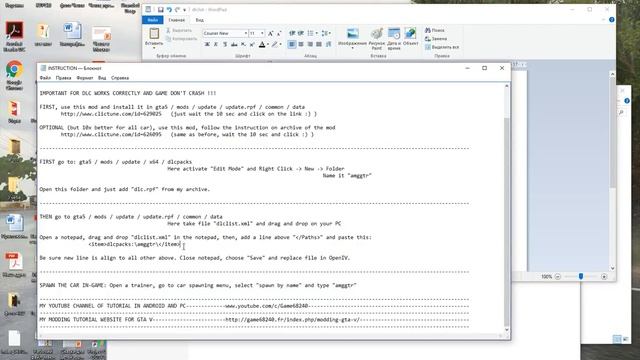Decrease font size with shrink font icon
640x360 pixels.
(x=279, y=33)
